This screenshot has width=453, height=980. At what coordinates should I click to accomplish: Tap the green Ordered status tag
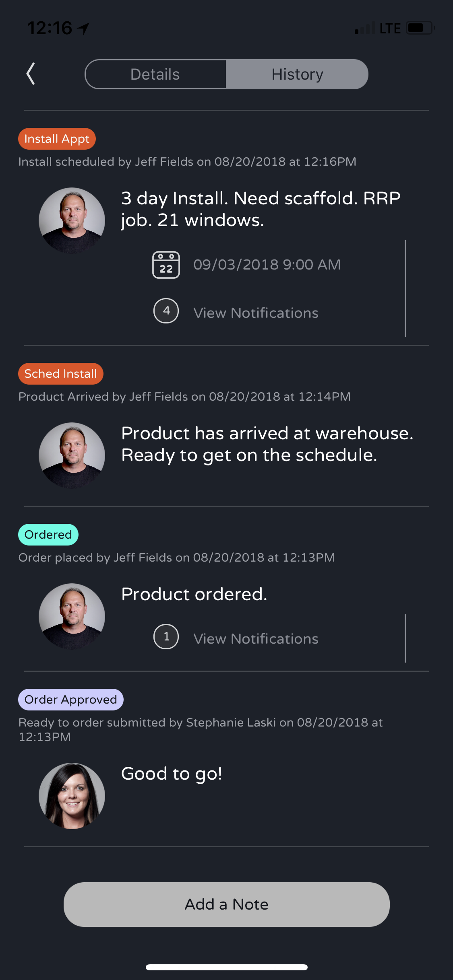coord(48,535)
